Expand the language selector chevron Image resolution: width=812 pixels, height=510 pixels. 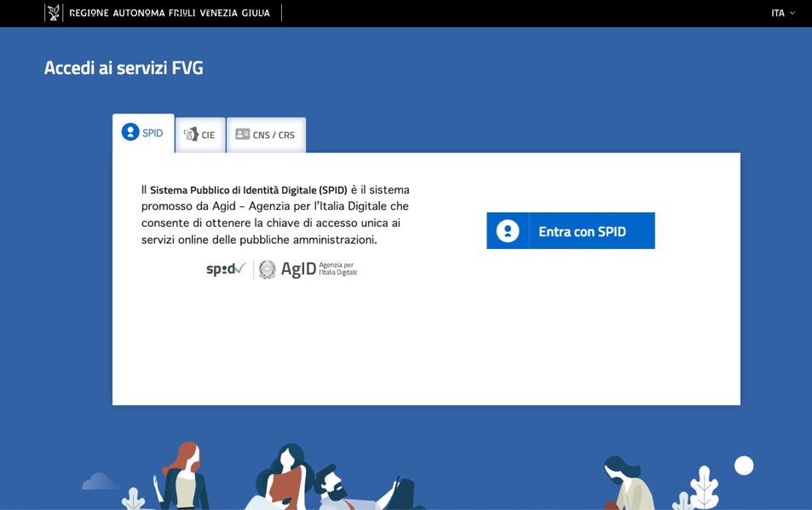pyautogui.click(x=791, y=14)
